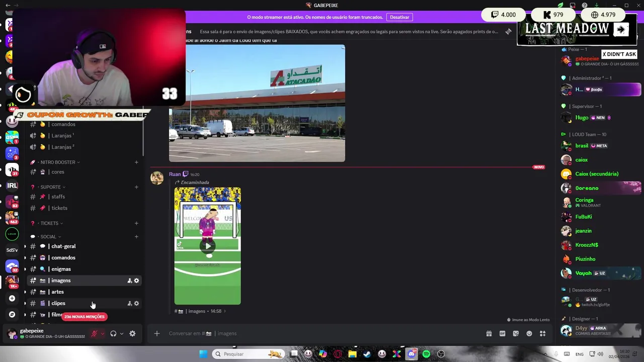
Task: Click Add a Server plus button
Action: 12,299
